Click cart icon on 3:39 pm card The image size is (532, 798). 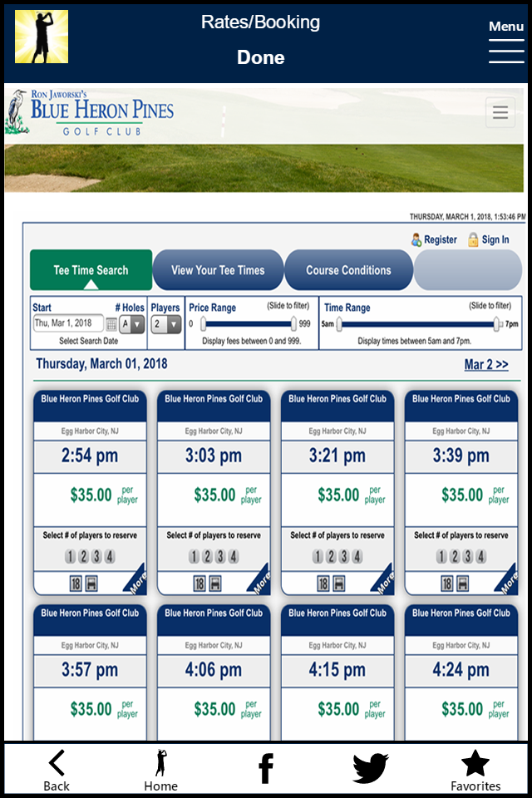coord(463,584)
